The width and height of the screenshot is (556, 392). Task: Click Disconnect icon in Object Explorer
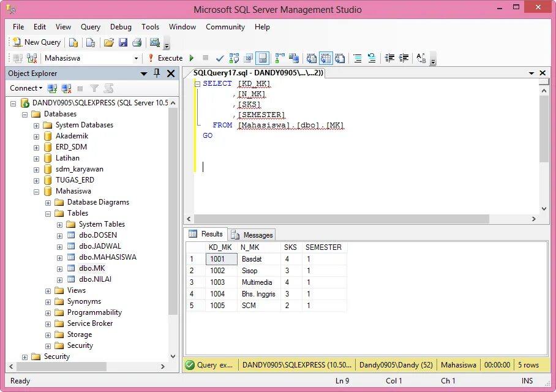pyautogui.click(x=66, y=88)
